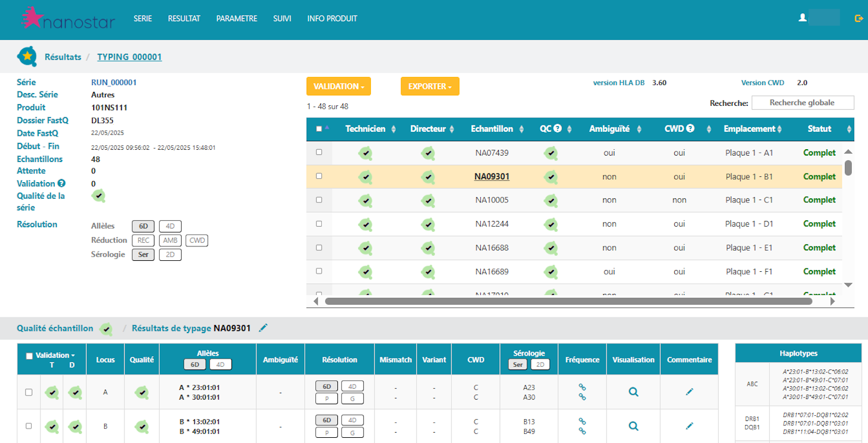Open the SUIVI menu
This screenshot has width=868, height=443.
[x=282, y=19]
